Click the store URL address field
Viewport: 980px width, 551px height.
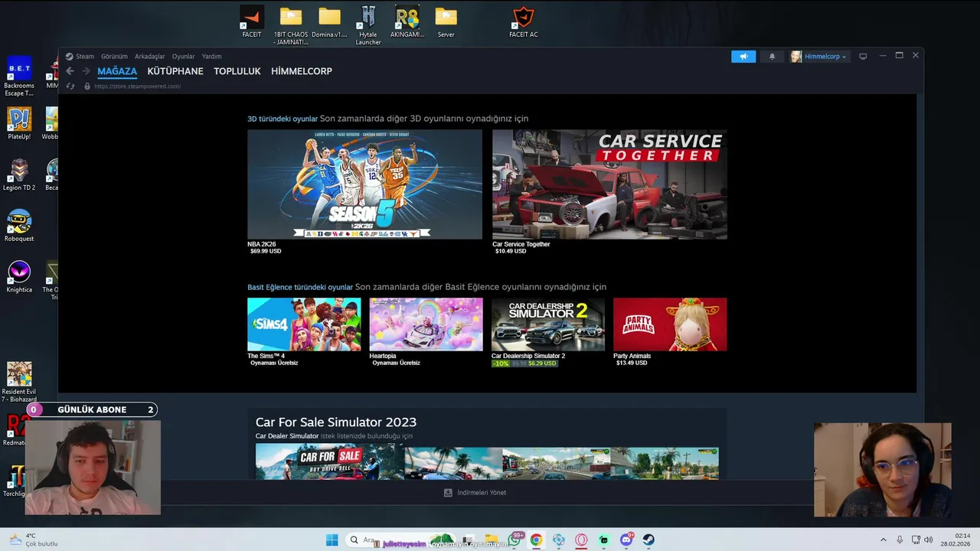[137, 86]
